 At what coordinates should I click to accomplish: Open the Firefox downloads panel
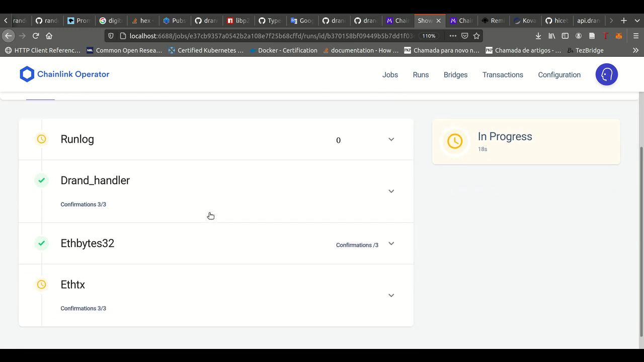[x=538, y=36]
